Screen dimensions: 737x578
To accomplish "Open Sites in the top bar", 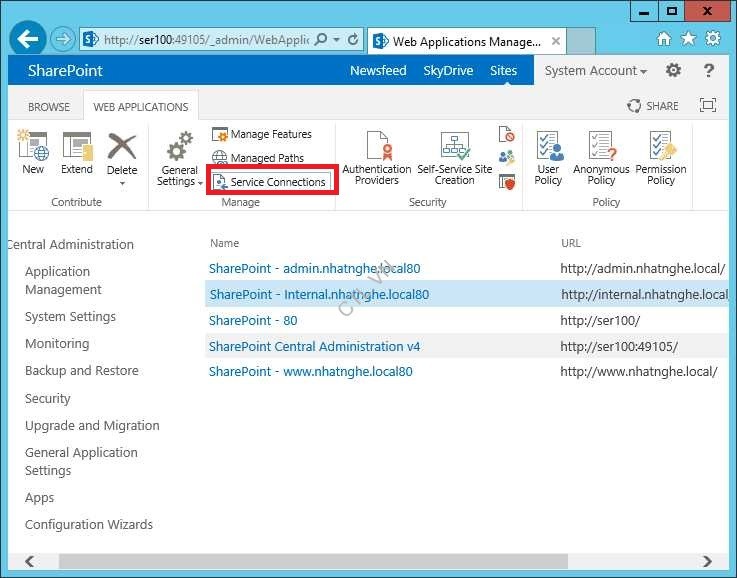I will coord(503,70).
